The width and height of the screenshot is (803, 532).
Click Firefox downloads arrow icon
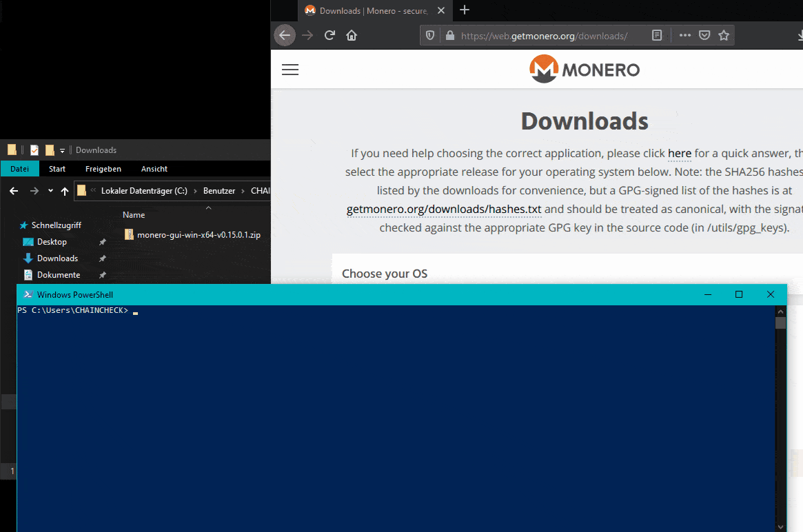tap(800, 35)
